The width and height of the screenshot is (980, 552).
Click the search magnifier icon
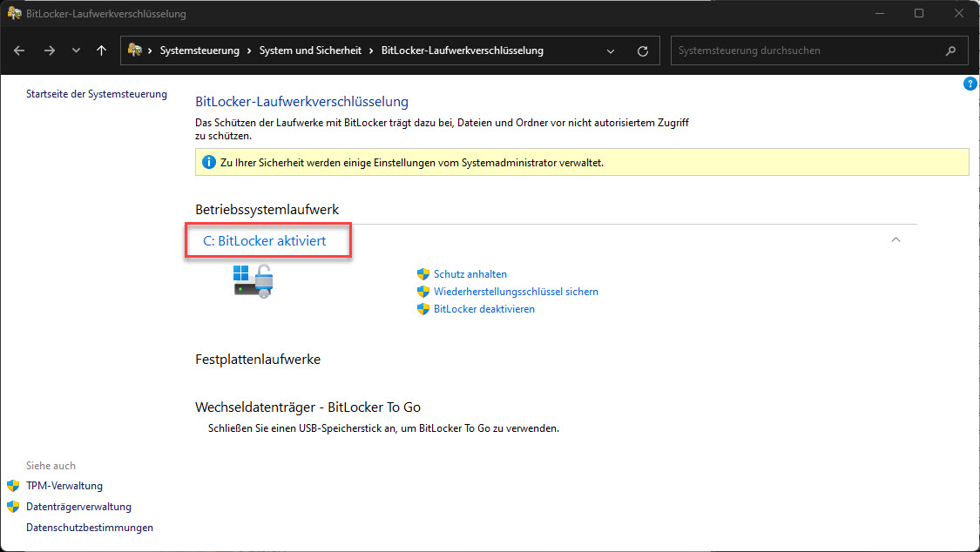[950, 50]
